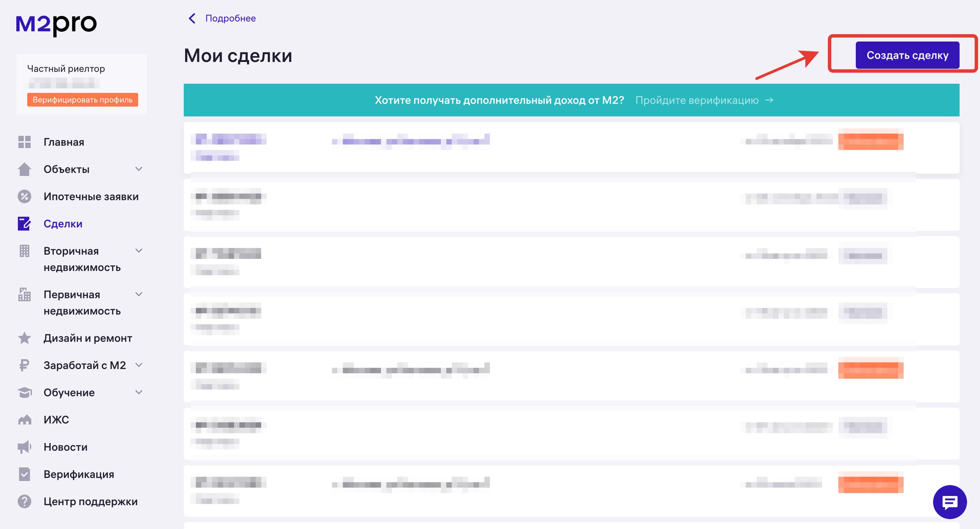
Task: Open Заработай с М2 menu item
Action: tap(84, 365)
